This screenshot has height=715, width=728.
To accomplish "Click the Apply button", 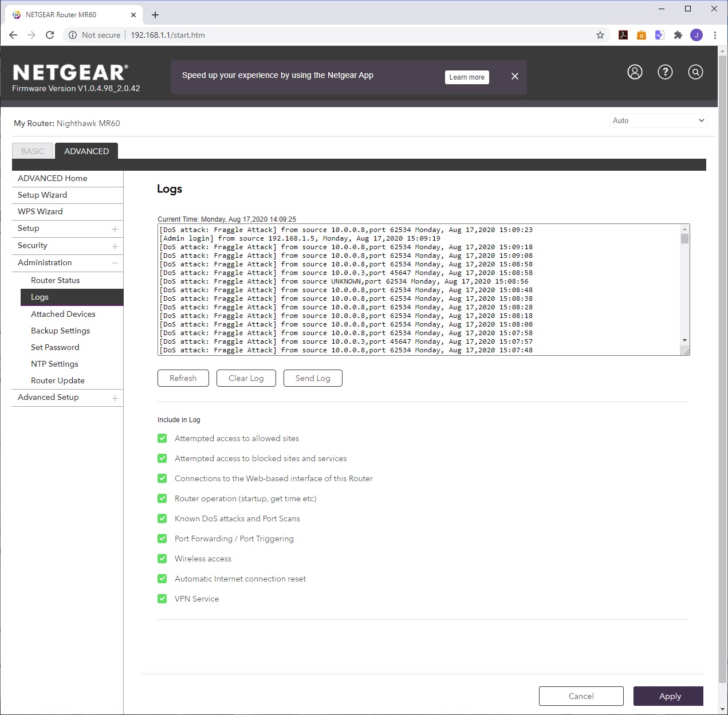I will coord(668,696).
